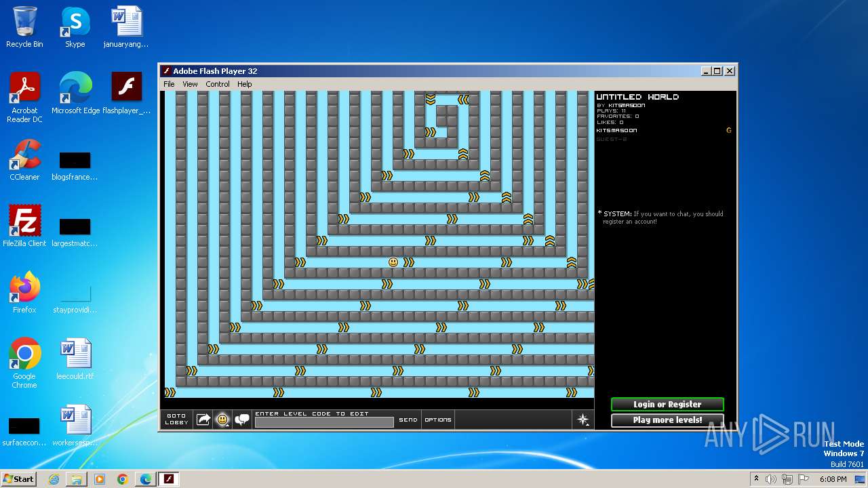Open FileZilla Client shortcut

click(24, 226)
